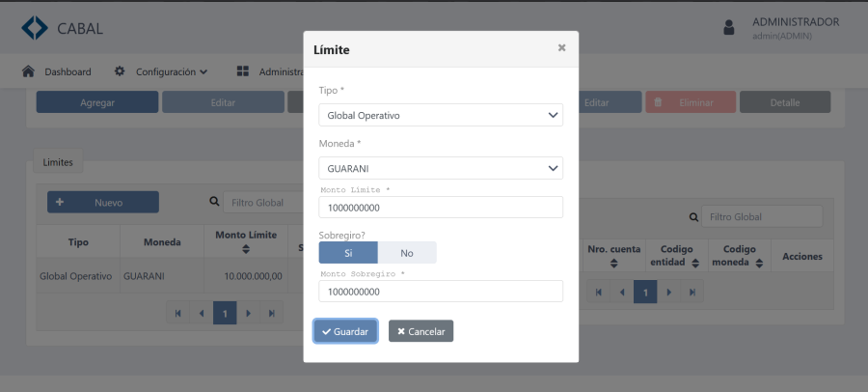Image resolution: width=868 pixels, height=392 pixels.
Task: Click the Global Operativo table cell
Action: click(76, 275)
